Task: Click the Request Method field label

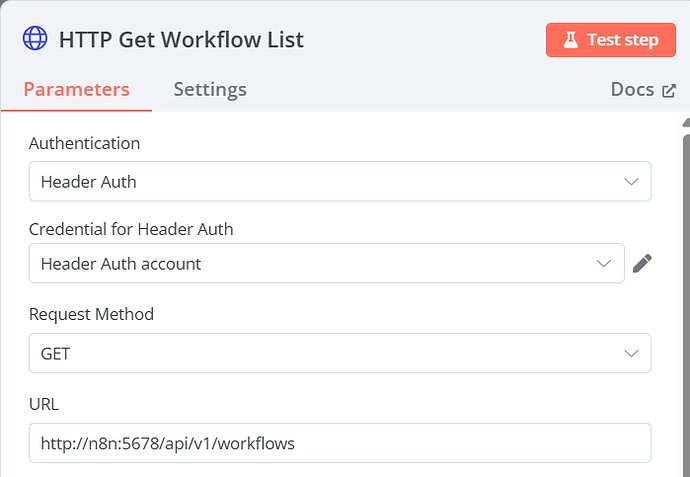Action: click(x=91, y=314)
